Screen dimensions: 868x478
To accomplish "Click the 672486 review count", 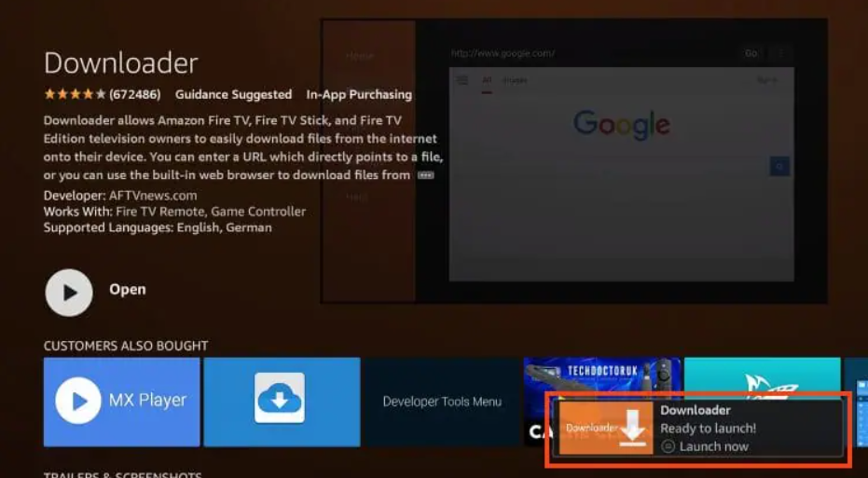I will coord(135,94).
